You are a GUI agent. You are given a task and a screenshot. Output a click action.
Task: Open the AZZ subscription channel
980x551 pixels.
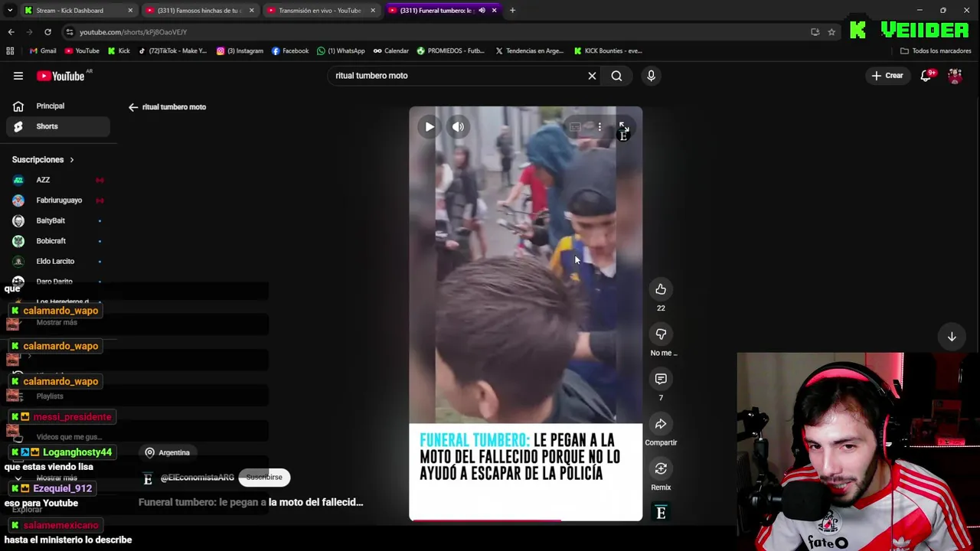(x=57, y=180)
